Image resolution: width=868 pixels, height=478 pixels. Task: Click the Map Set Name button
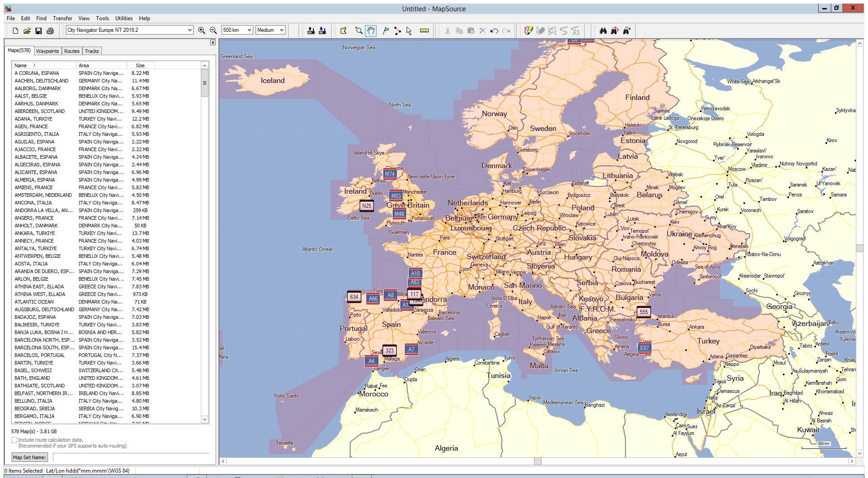coord(29,457)
